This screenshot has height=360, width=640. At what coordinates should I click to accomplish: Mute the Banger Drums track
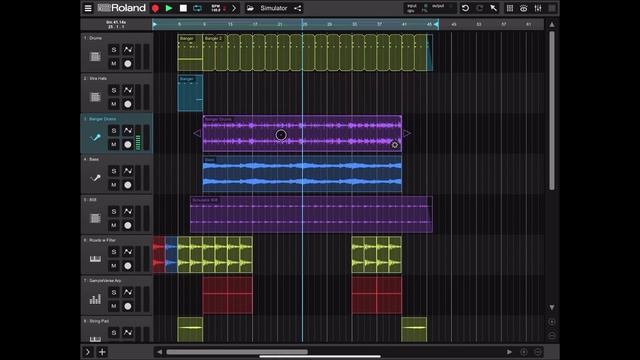pyautogui.click(x=114, y=144)
